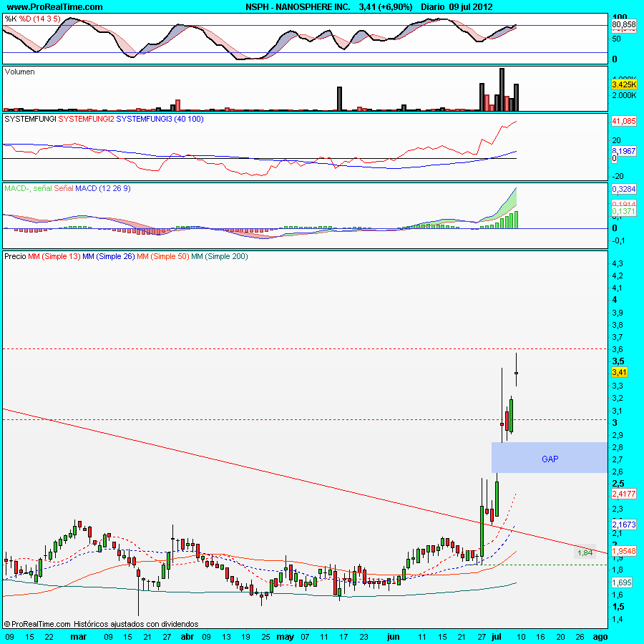Click the tallest bar in the Volumen panel

tap(502, 89)
